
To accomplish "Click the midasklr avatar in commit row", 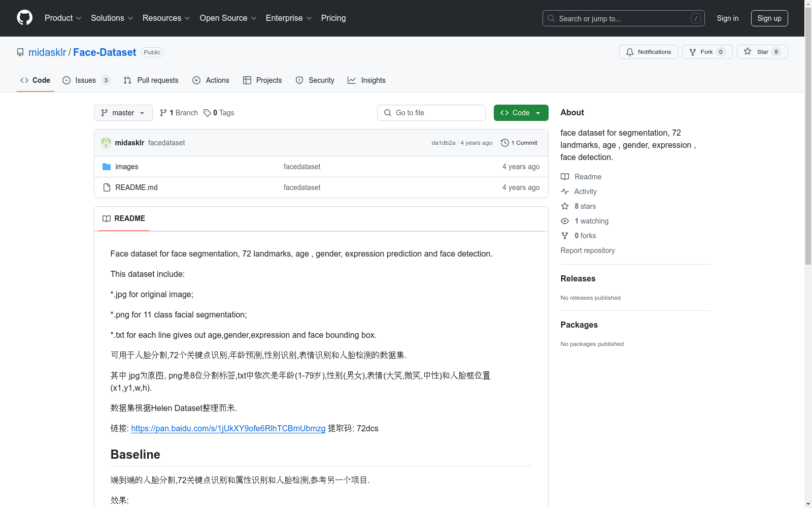I will click(x=106, y=143).
